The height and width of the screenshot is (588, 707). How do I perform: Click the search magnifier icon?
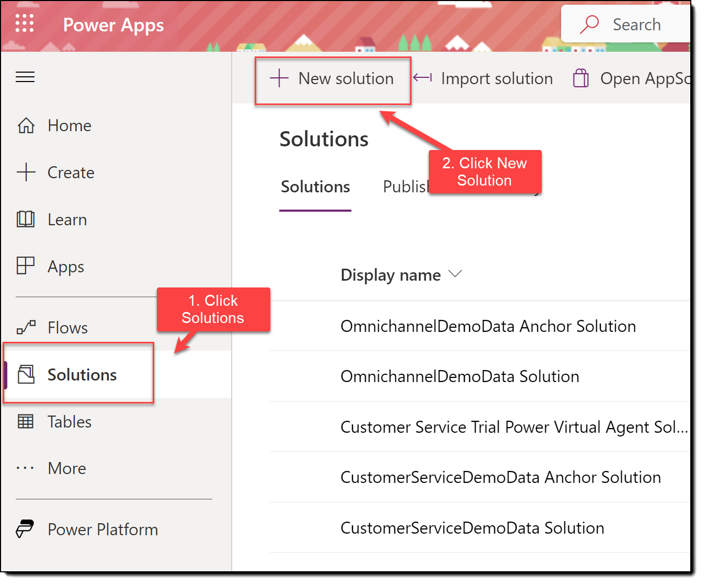590,24
